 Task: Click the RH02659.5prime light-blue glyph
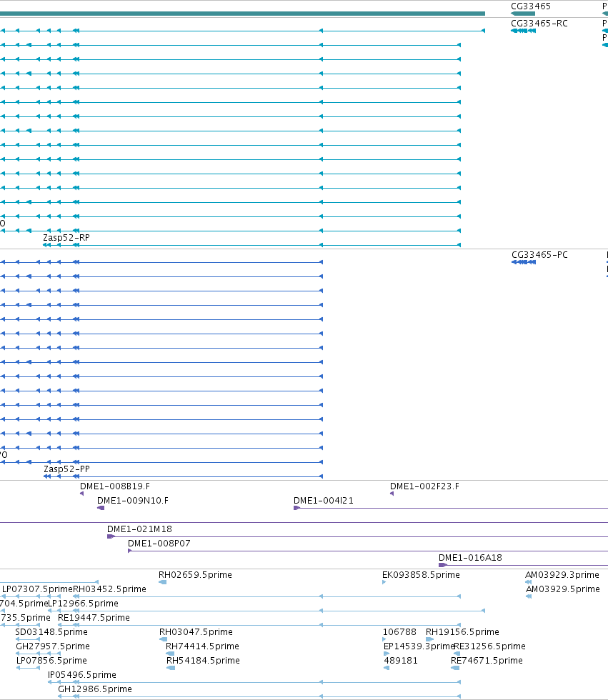(162, 582)
